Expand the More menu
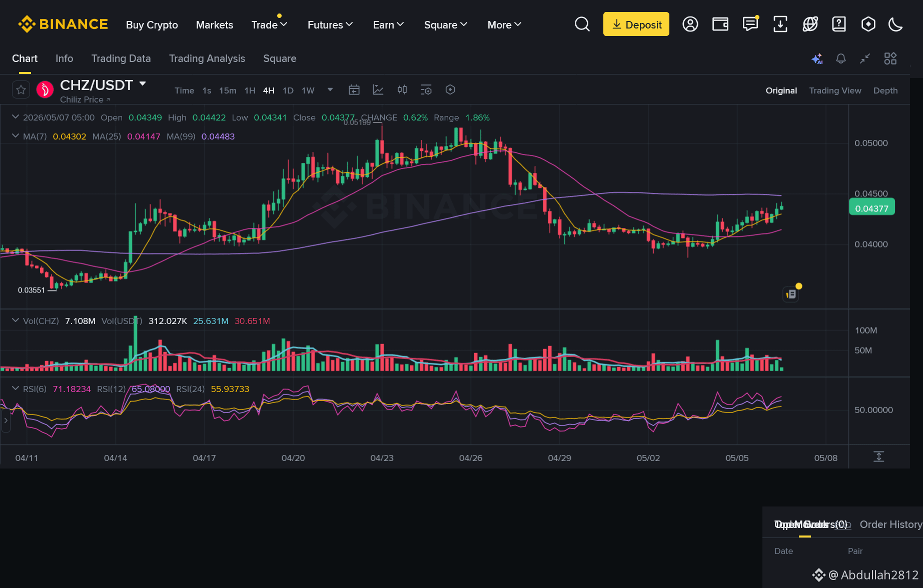Image resolution: width=923 pixels, height=588 pixels. pos(504,25)
